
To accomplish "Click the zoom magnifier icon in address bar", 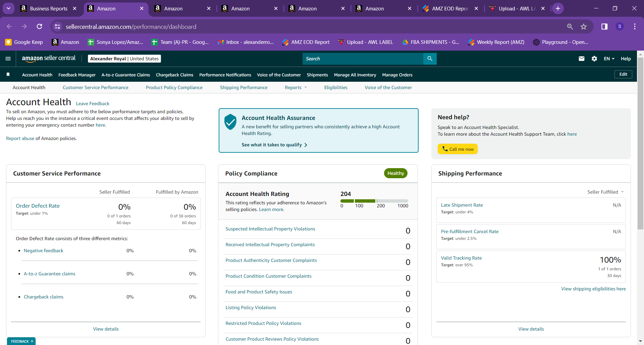I will pos(570,26).
